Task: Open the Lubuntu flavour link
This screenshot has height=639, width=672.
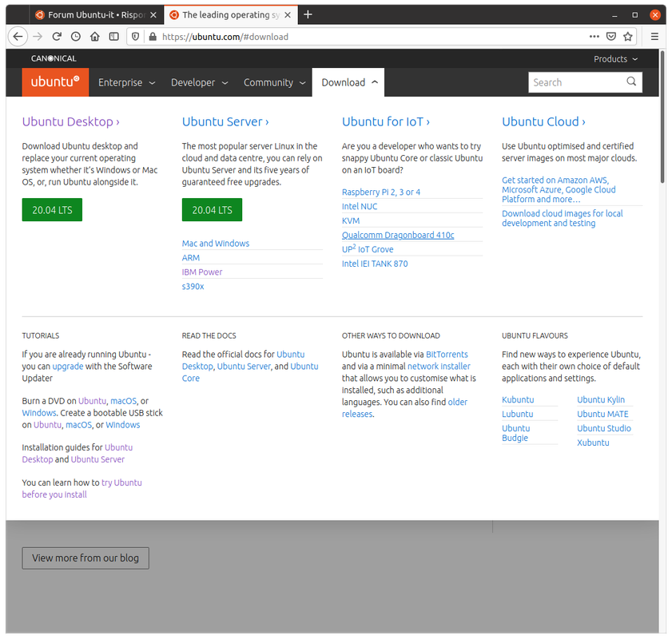Action: pyautogui.click(x=517, y=414)
